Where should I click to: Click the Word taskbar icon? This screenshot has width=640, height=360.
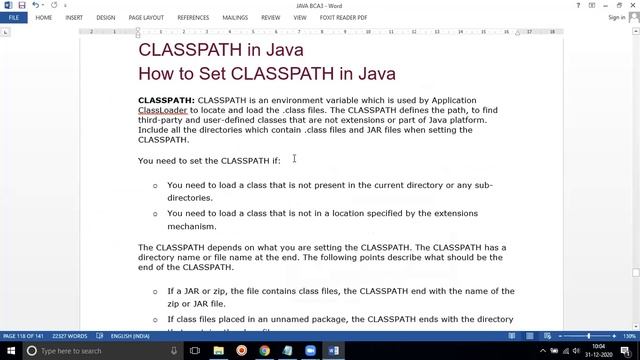333,351
